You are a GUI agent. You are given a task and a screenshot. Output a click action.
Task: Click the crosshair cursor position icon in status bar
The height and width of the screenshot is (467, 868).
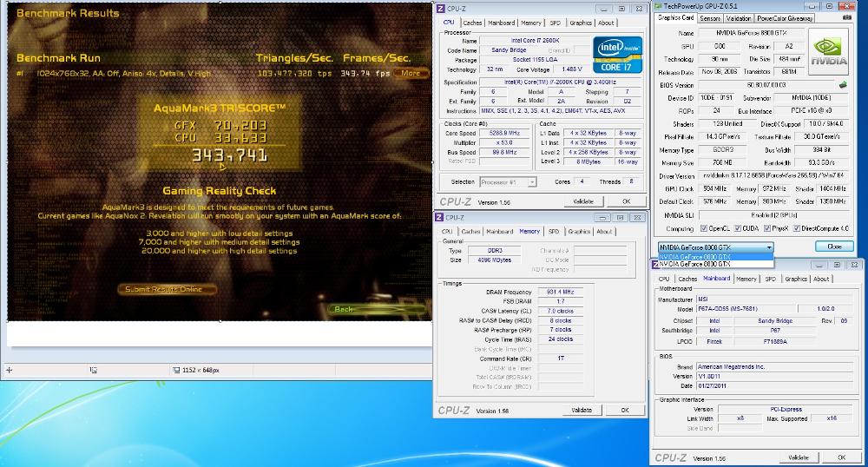click(x=9, y=370)
